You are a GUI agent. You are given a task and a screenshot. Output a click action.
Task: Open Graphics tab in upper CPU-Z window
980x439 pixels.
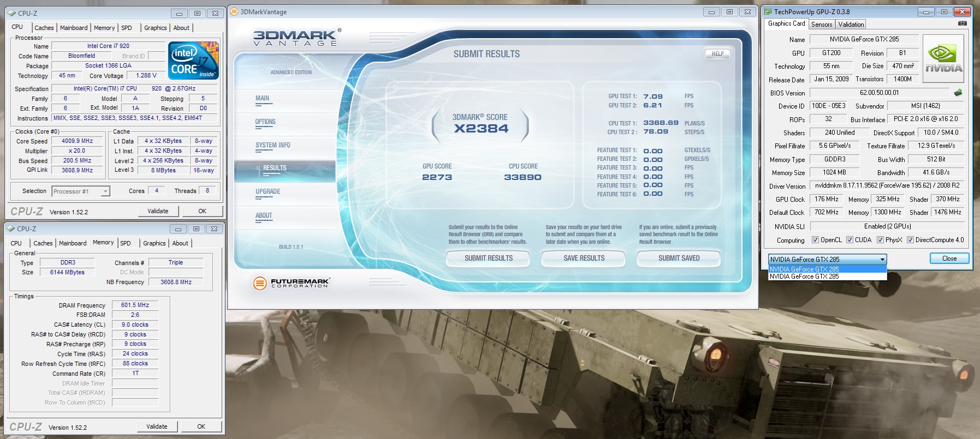(x=156, y=28)
